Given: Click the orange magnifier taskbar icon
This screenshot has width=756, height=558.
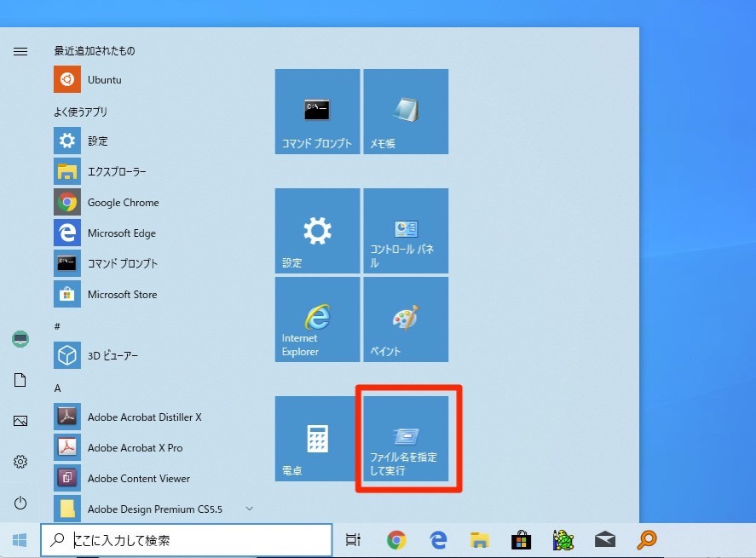Looking at the screenshot, I should [x=647, y=540].
